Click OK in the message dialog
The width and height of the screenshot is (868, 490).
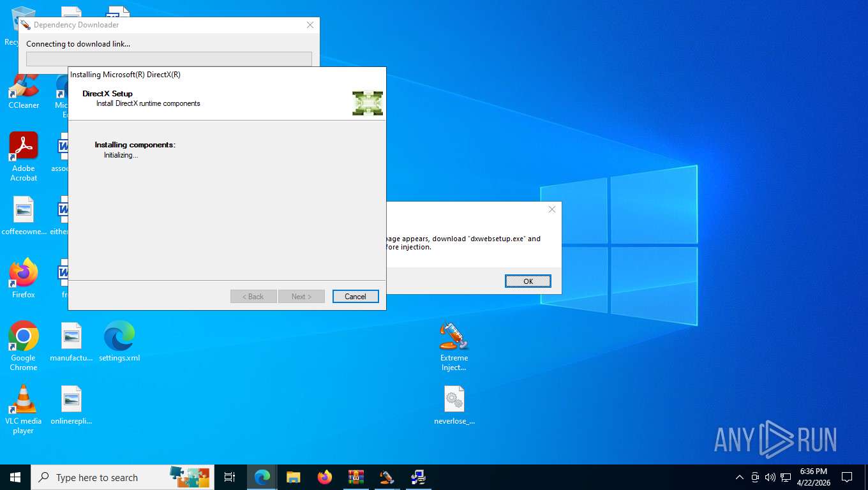(x=528, y=281)
